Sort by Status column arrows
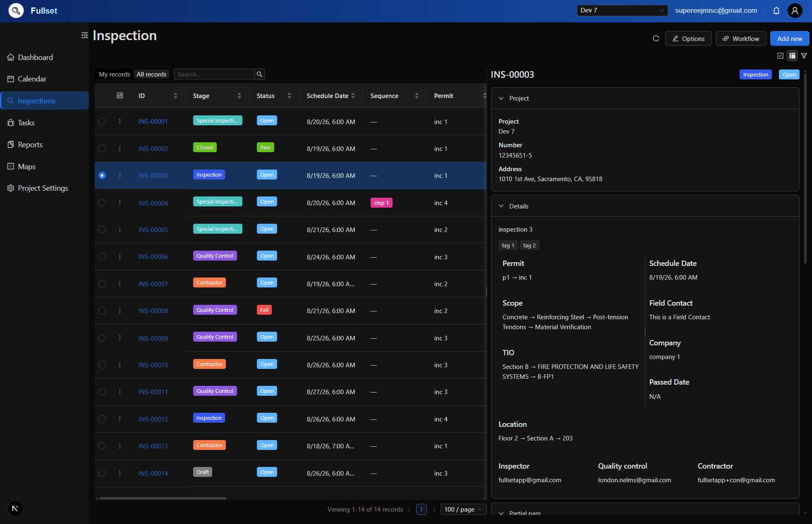 point(289,96)
